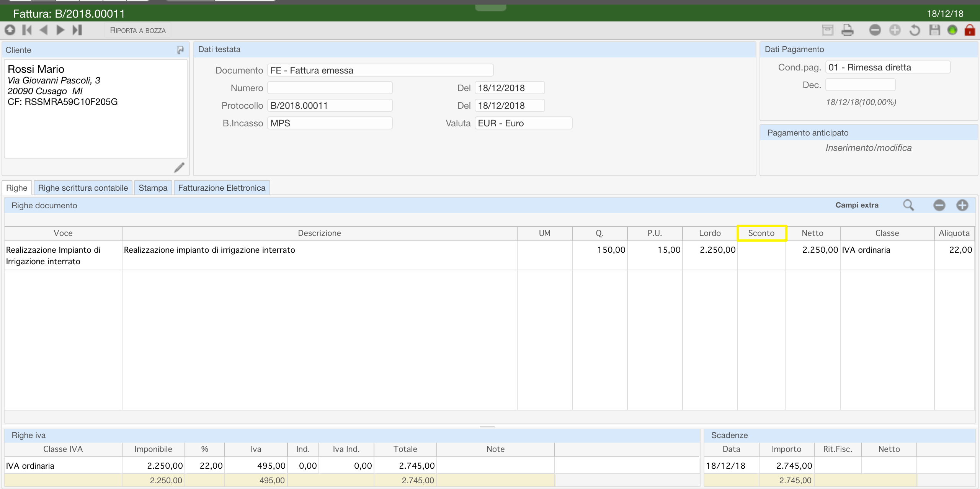Click the Classe column header

887,233
